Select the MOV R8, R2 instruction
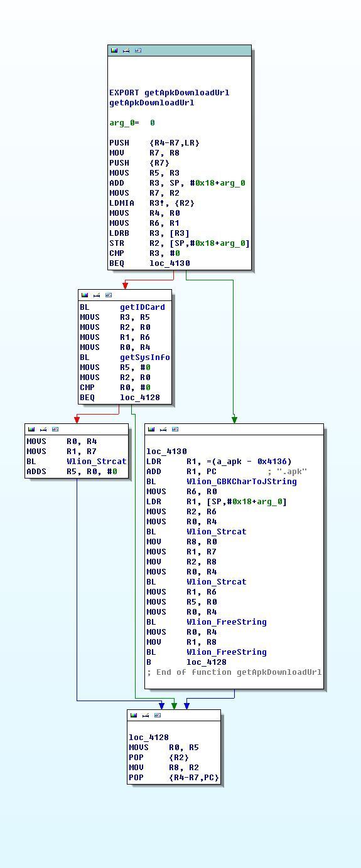The height and width of the screenshot is (868, 361). coord(164,768)
